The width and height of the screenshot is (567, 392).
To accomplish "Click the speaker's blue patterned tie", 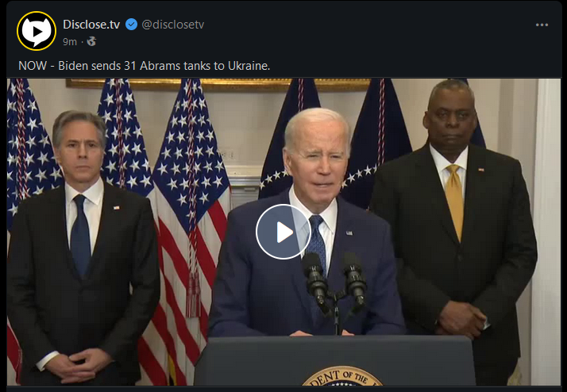I will pyautogui.click(x=317, y=241).
